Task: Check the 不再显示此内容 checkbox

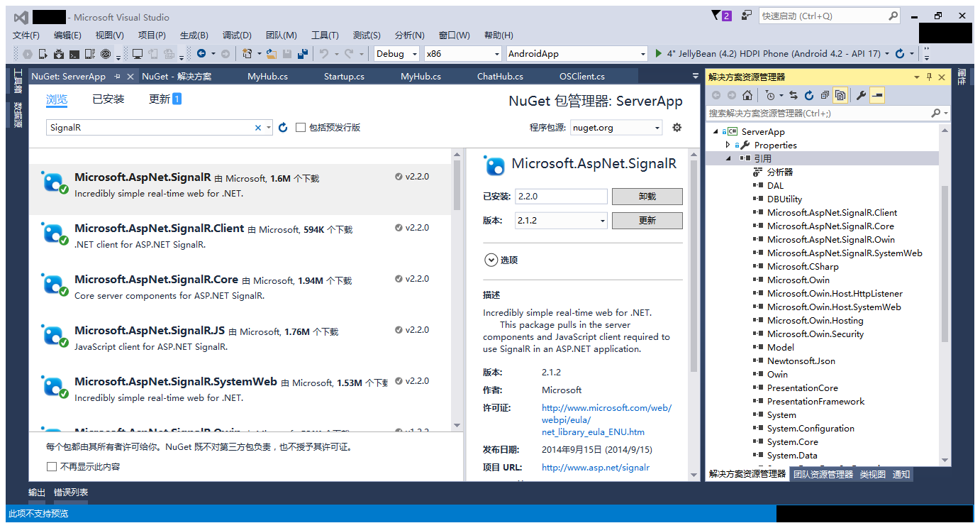Action: click(x=51, y=466)
